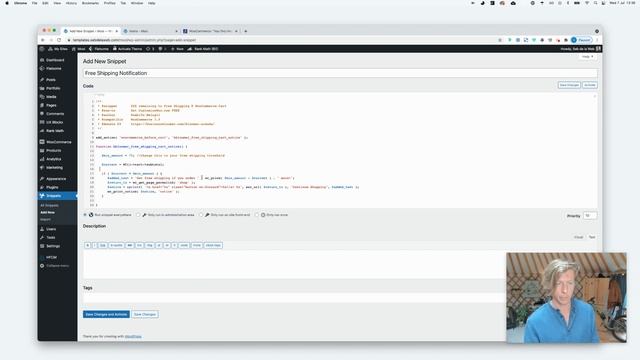Open a new browser tab with the plus icon
Image resolution: width=640 pixels, height=360 pixels.
(x=245, y=31)
